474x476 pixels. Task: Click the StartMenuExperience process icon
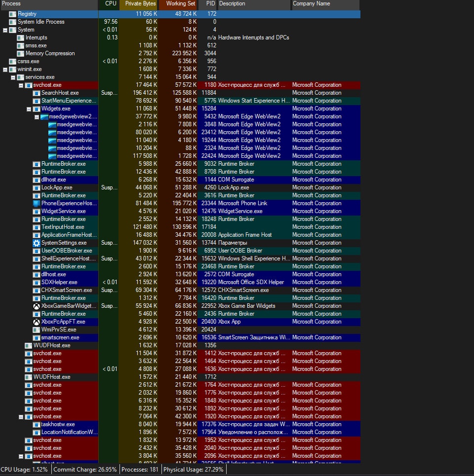click(x=36, y=101)
